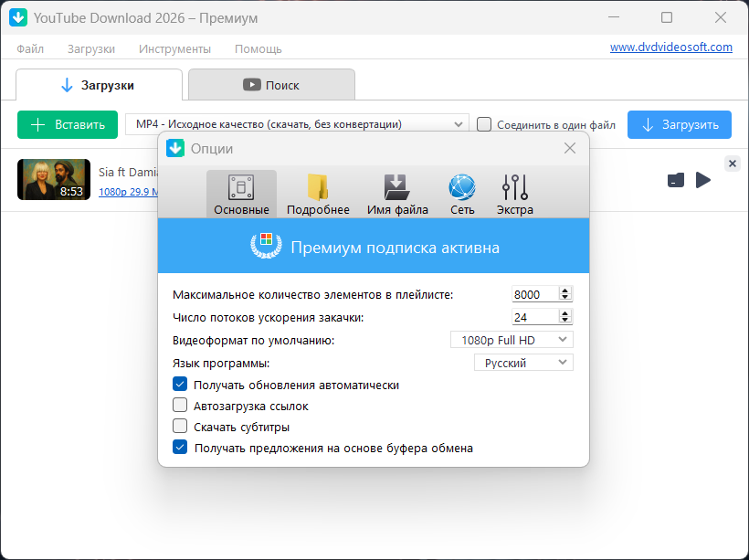This screenshot has height=560, width=749.
Task: Click the playlist elements field showing 8000
Action: [535, 294]
